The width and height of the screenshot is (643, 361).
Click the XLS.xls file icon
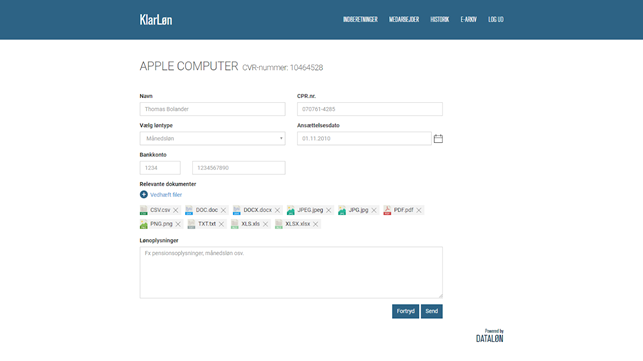tap(235, 224)
